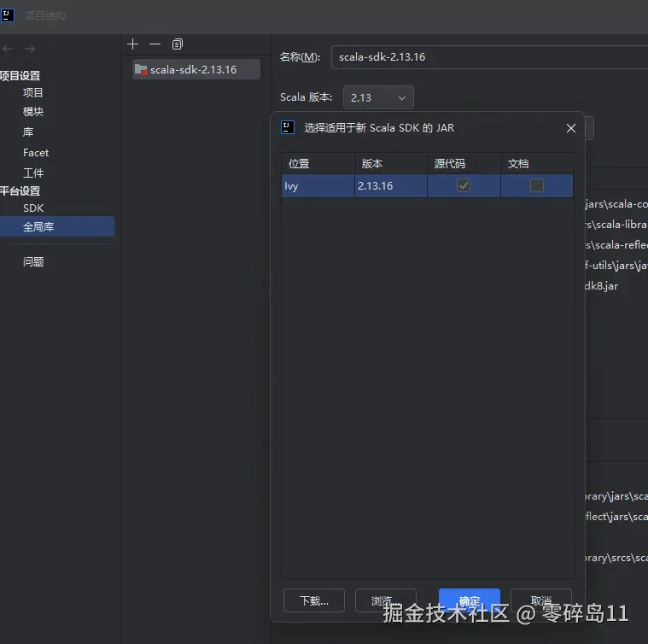Open the Scala 版本 dropdown

click(378, 97)
